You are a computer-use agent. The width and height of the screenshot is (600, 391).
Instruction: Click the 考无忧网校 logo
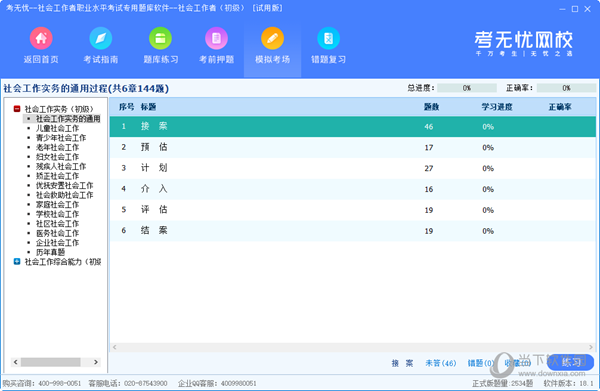point(523,43)
